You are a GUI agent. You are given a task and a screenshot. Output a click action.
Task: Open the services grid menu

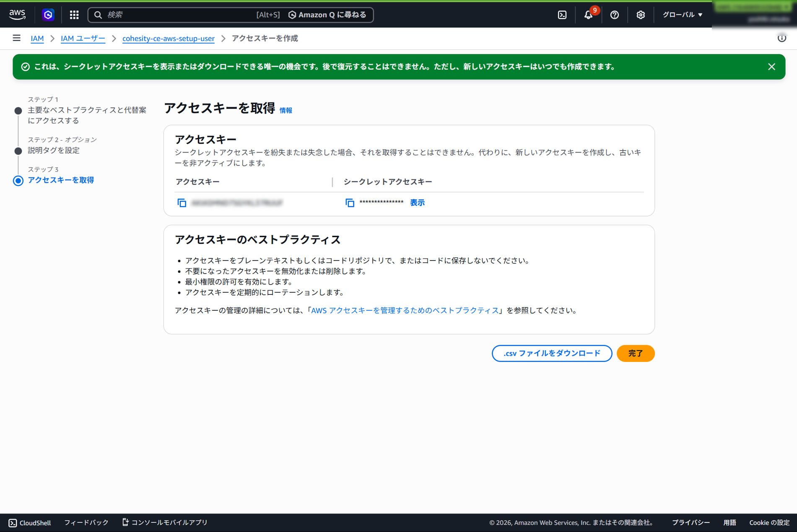coord(74,15)
